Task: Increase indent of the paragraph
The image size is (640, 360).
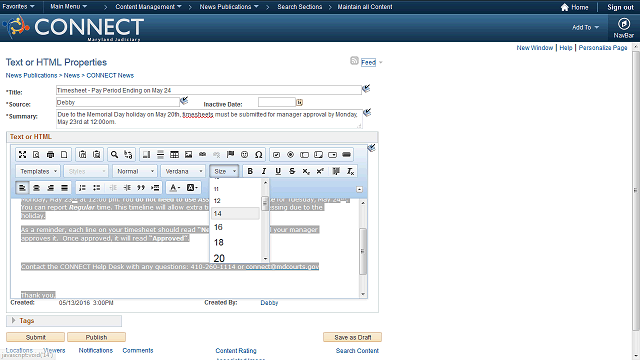Action: click(127, 188)
